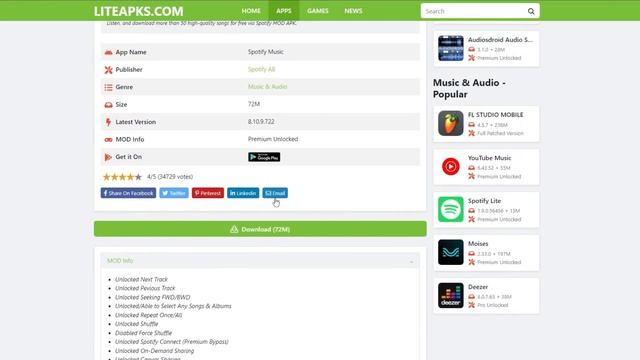Click the version value 8.10.9.722
640x360 pixels.
261,122
